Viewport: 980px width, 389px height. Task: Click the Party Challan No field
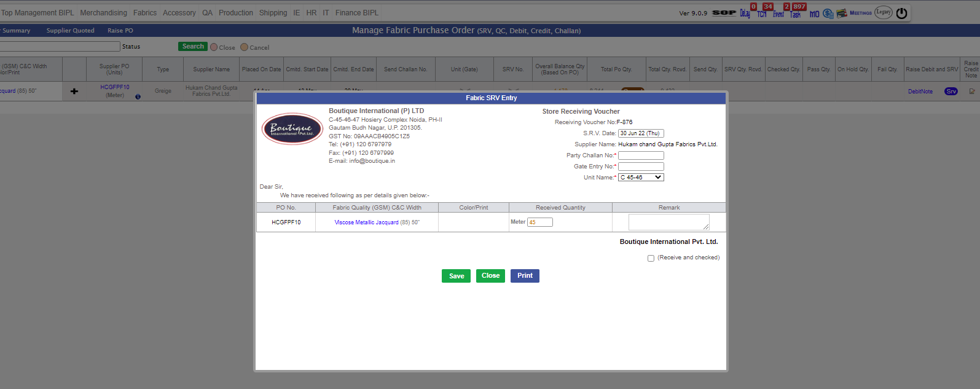[641, 155]
